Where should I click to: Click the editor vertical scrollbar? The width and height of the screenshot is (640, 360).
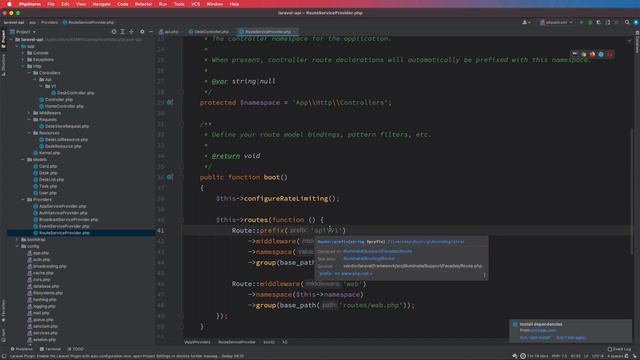click(632, 192)
